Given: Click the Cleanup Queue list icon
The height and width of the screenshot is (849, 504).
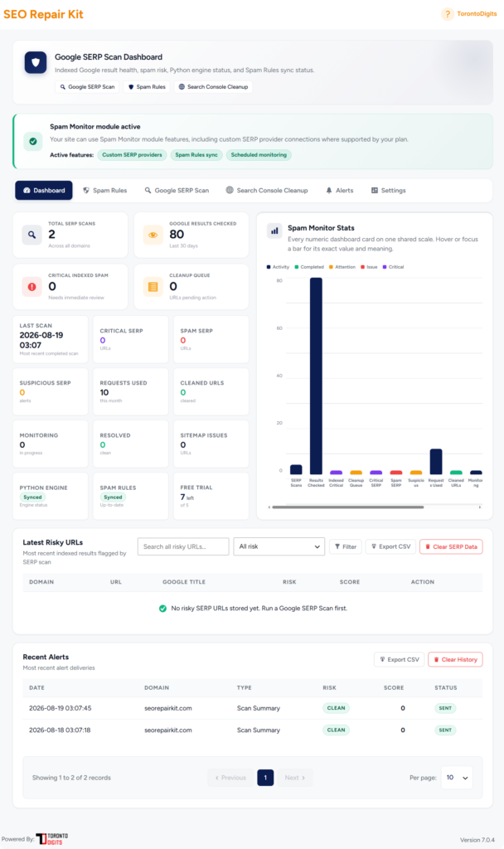Looking at the screenshot, I should [153, 287].
